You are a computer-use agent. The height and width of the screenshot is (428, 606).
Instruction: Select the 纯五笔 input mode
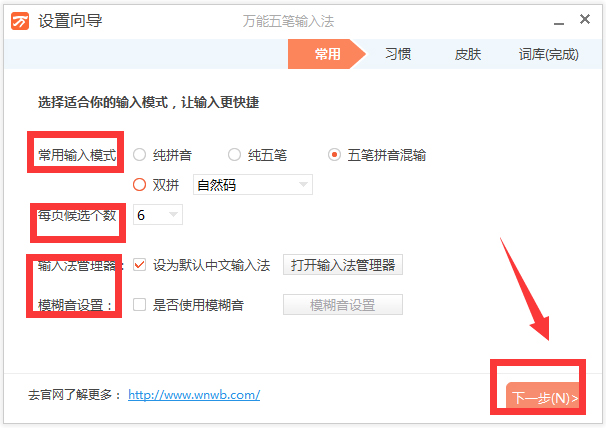click(x=234, y=155)
